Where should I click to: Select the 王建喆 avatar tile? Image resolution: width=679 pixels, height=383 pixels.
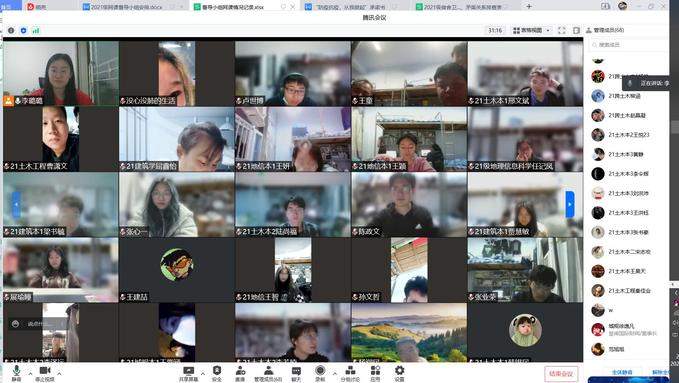click(x=177, y=269)
